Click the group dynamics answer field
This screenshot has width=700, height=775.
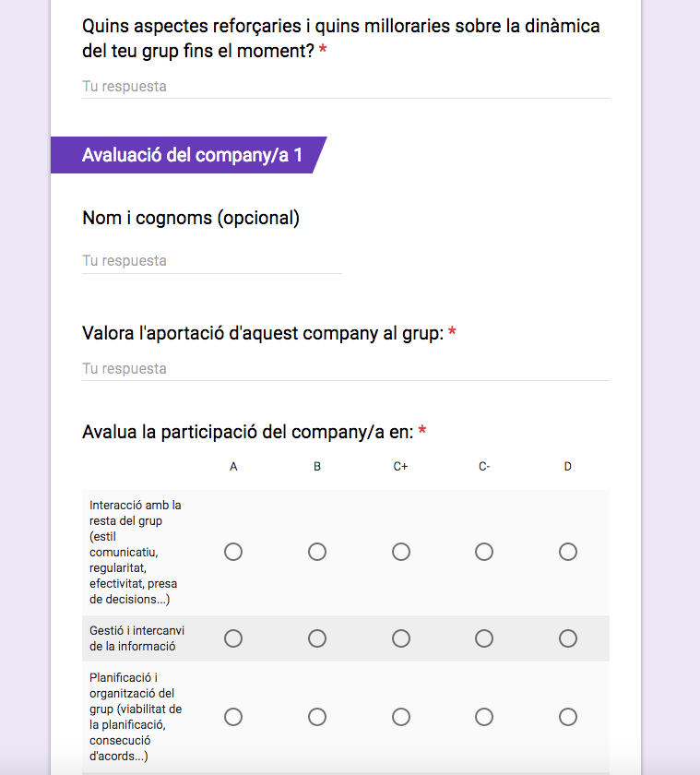pos(345,87)
